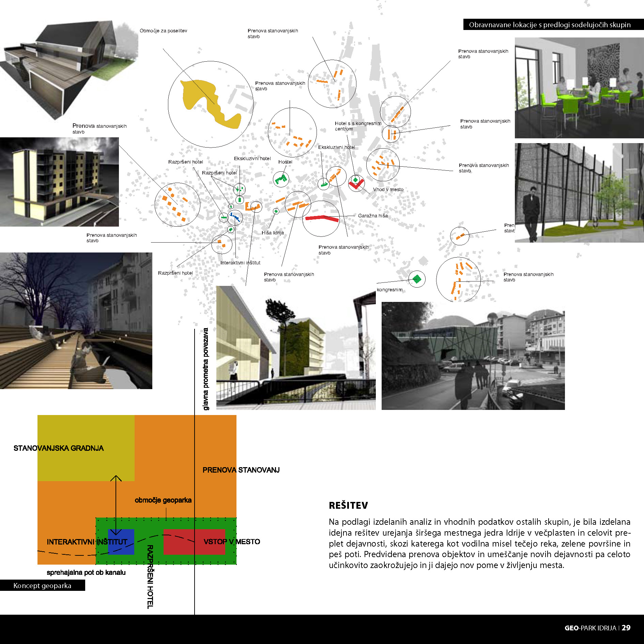Select 'sprehajalna pot ob kanalu' text
644x644 pixels.
pyautogui.click(x=86, y=572)
